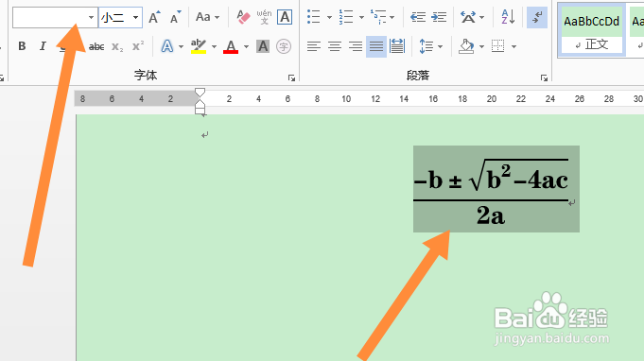Open Paragraph dialog launcher

(x=544, y=77)
